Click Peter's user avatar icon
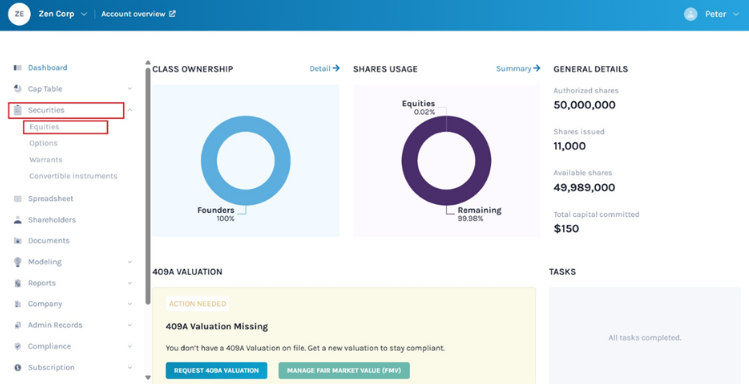The height and width of the screenshot is (384, 749). [690, 14]
